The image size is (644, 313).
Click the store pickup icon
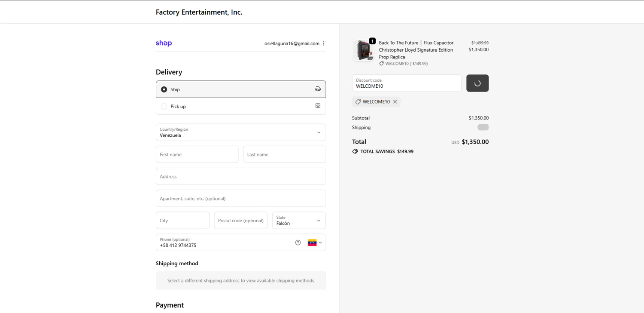click(318, 106)
